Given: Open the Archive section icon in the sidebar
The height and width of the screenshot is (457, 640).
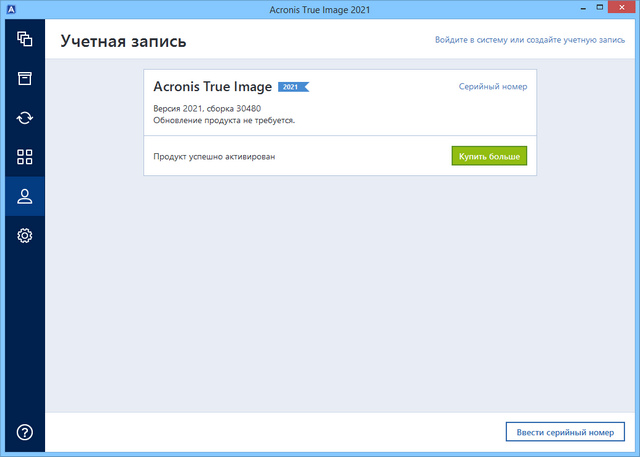Looking at the screenshot, I should click(25, 78).
